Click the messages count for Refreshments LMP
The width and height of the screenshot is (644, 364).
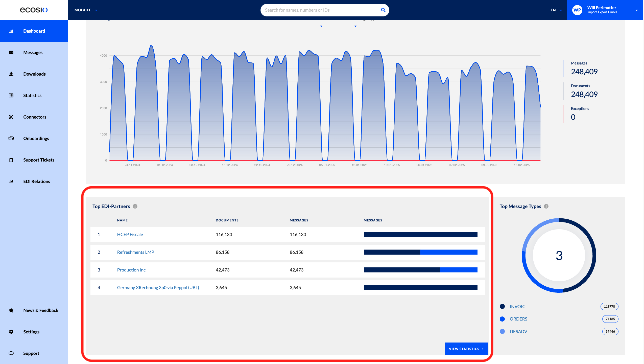point(297,252)
